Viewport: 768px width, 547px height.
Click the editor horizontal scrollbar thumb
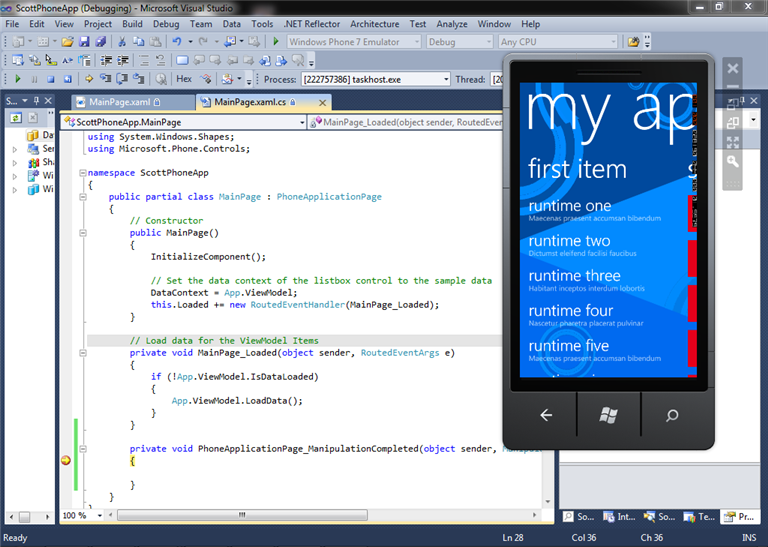click(x=242, y=515)
